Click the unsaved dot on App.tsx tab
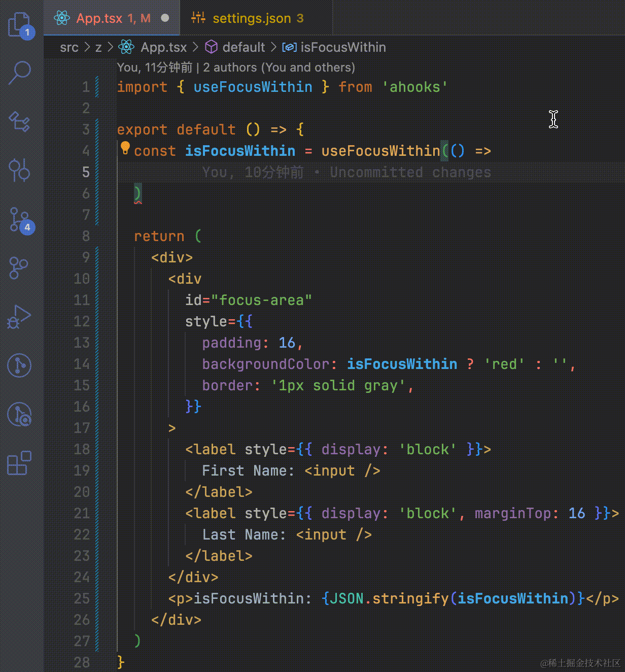 point(165,18)
